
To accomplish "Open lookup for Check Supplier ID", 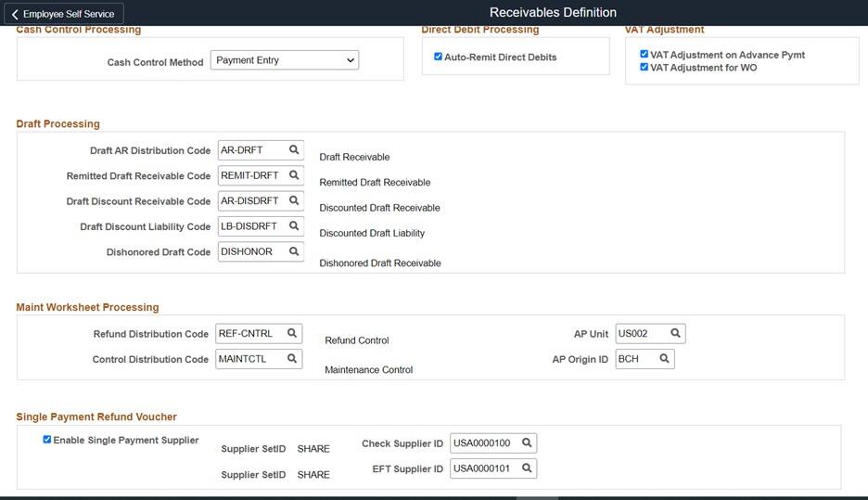I will click(527, 443).
